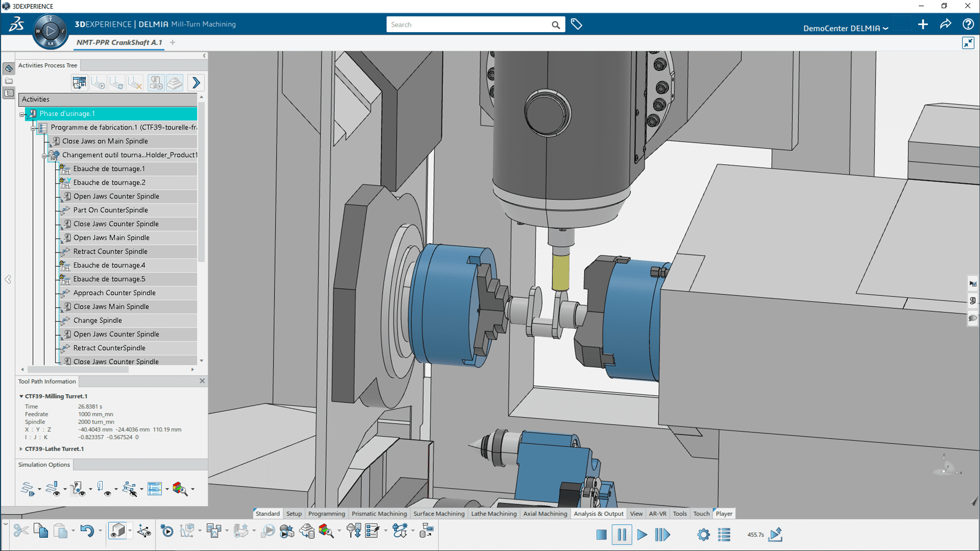Open the Analysis & Output tab

pyautogui.click(x=598, y=514)
